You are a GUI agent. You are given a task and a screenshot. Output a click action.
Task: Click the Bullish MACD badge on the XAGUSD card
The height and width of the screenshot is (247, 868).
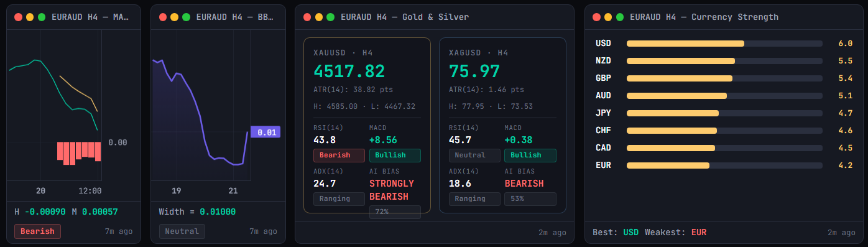[530, 156]
